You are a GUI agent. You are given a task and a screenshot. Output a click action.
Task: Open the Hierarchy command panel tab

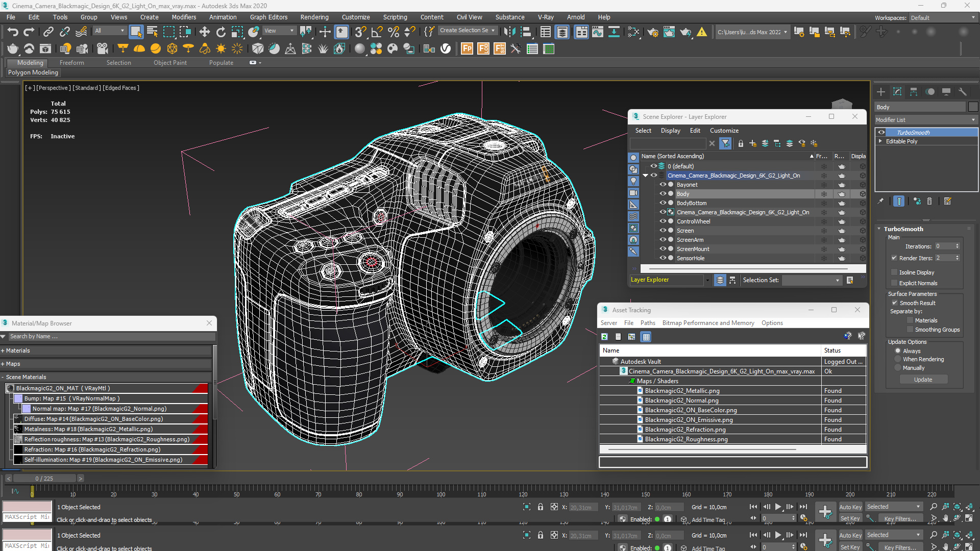click(914, 92)
